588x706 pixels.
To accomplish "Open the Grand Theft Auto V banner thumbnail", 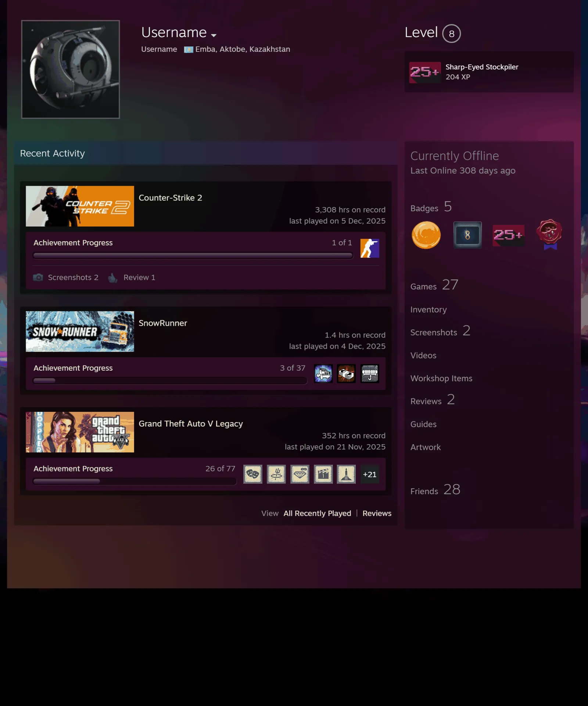I will click(80, 432).
